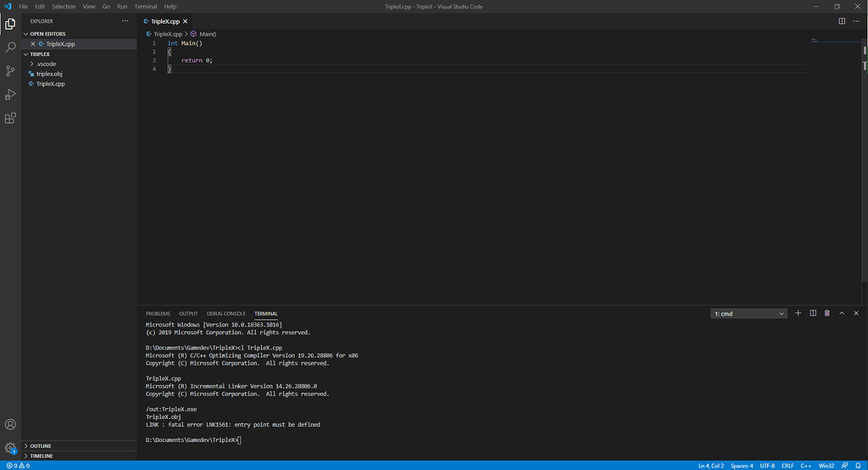This screenshot has width=868, height=470.
Task: Open the Search view in activity bar
Action: click(10, 48)
